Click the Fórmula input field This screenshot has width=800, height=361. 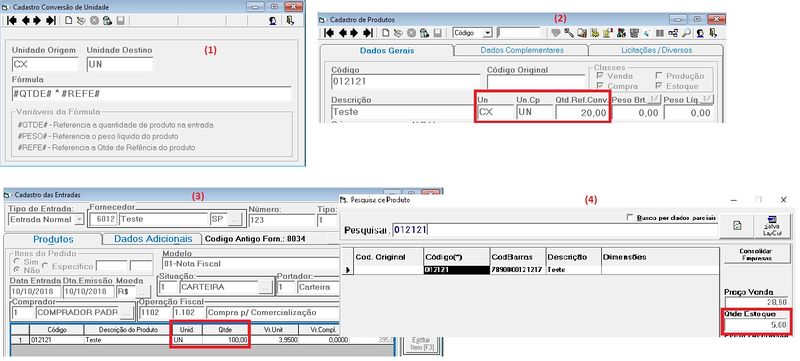151,94
